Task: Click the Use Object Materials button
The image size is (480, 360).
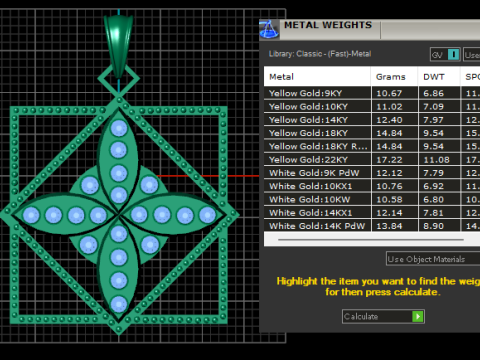Action: tap(433, 259)
